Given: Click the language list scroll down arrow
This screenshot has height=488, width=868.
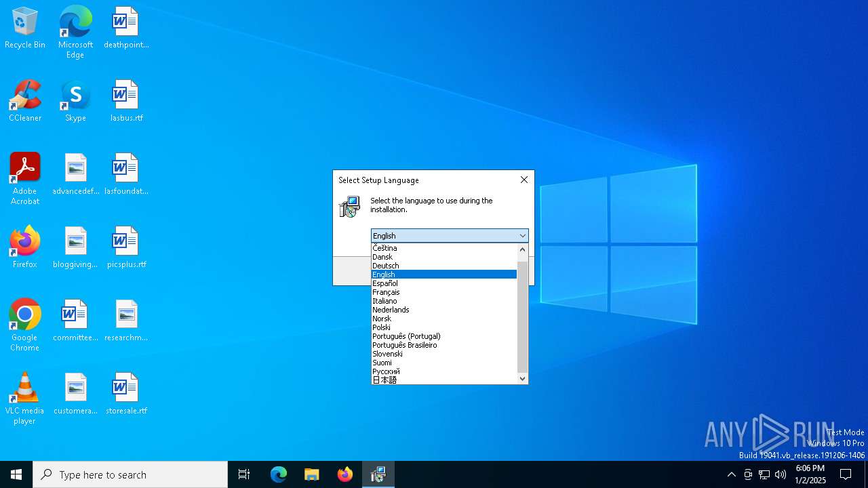Looking at the screenshot, I should [522, 379].
